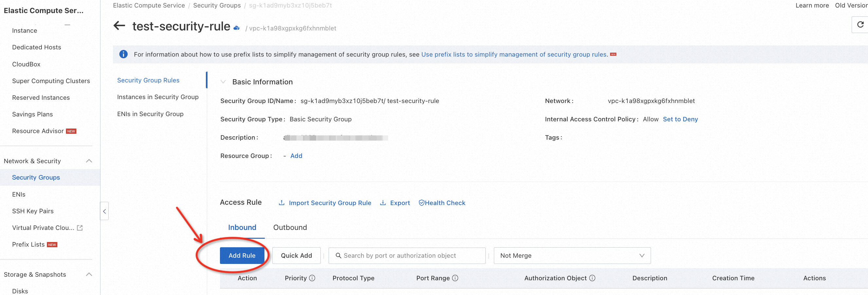This screenshot has width=868, height=295.
Task: Open CloudBox in the sidebar
Action: [26, 64]
